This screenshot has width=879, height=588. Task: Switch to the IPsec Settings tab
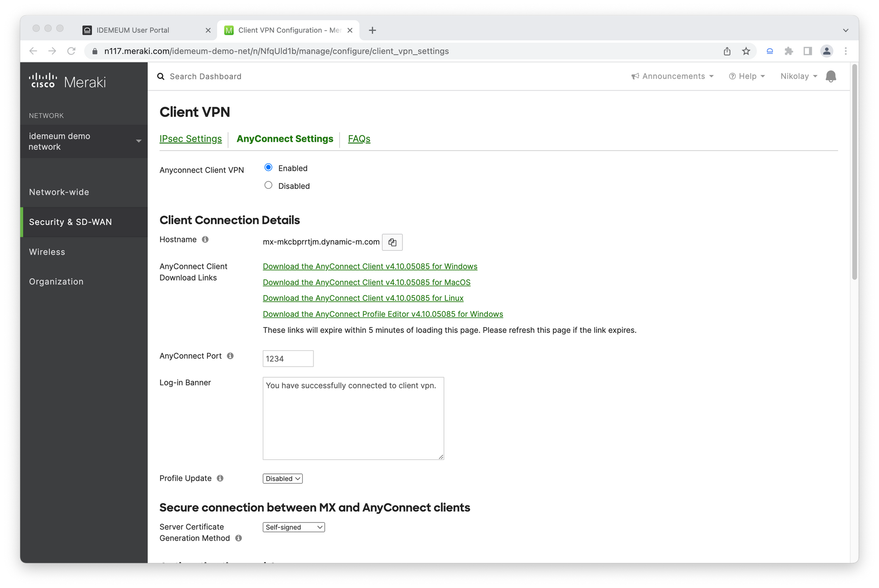coord(191,139)
